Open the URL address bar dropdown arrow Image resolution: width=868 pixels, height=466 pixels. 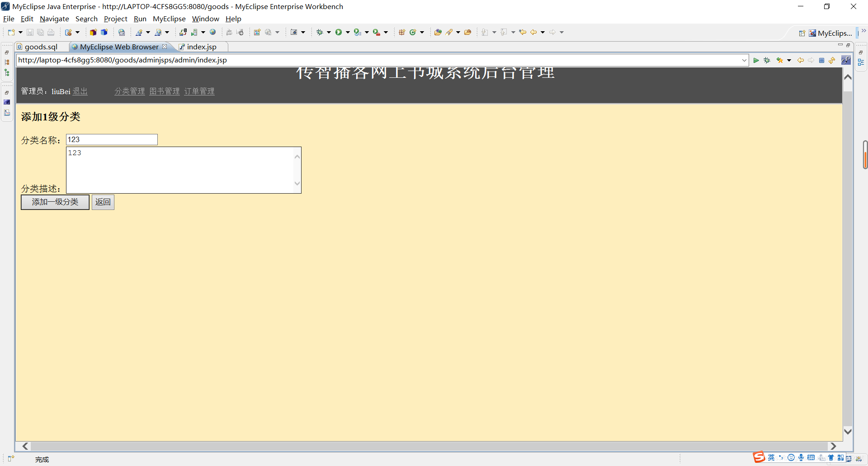coord(744,60)
